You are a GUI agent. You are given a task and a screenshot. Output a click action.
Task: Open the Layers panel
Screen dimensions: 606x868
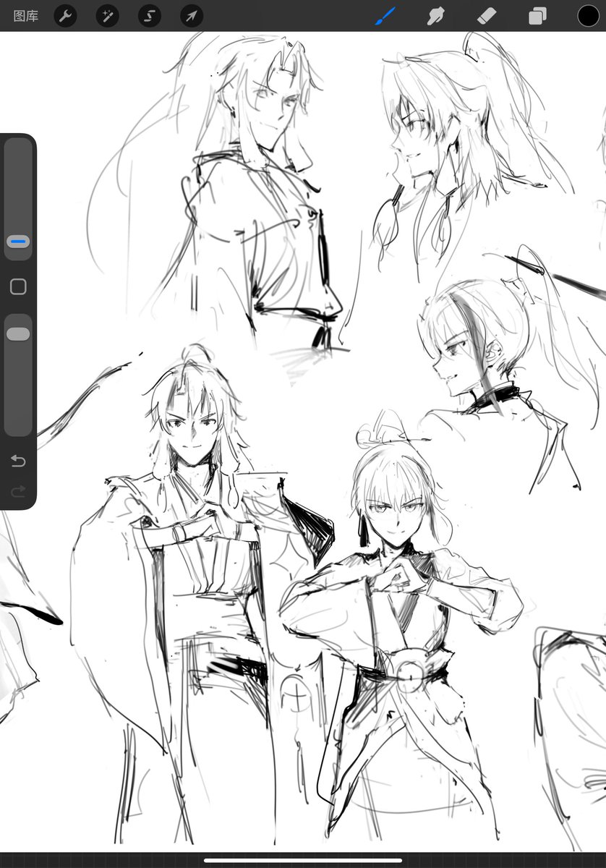(x=537, y=15)
